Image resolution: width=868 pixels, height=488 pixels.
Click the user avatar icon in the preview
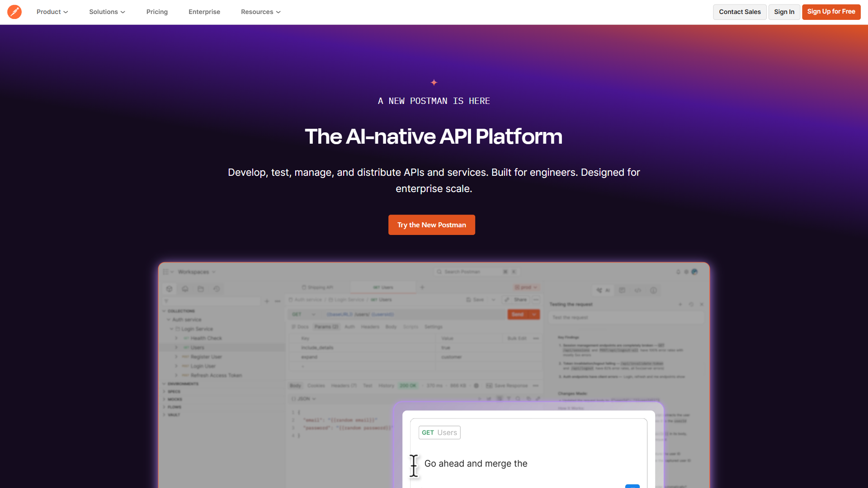[695, 272]
